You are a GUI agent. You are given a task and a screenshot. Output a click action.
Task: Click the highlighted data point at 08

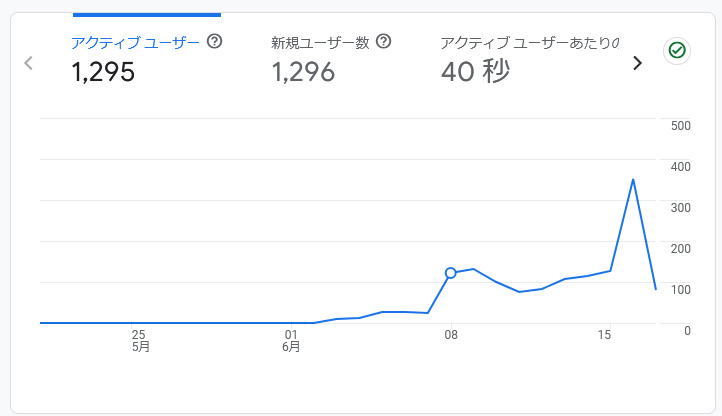[x=451, y=273]
